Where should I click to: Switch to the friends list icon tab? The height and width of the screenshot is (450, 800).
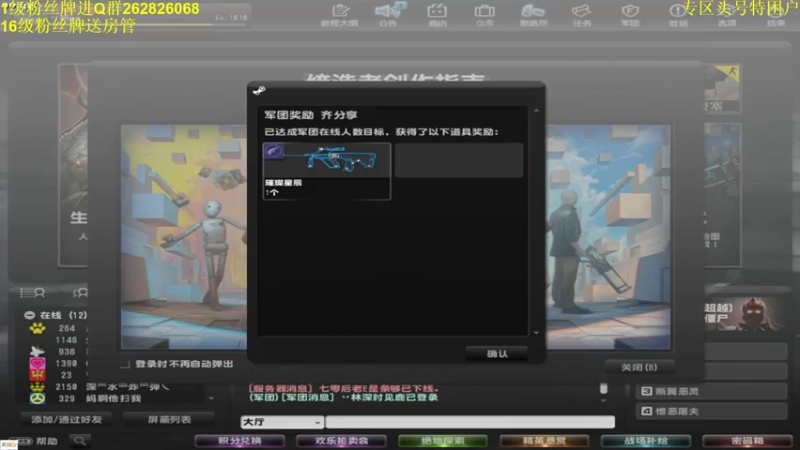[32, 292]
